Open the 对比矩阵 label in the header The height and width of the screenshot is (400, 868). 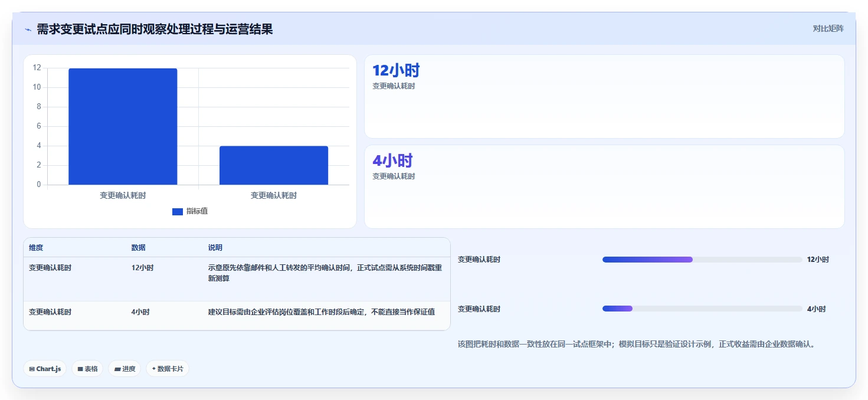(x=828, y=28)
